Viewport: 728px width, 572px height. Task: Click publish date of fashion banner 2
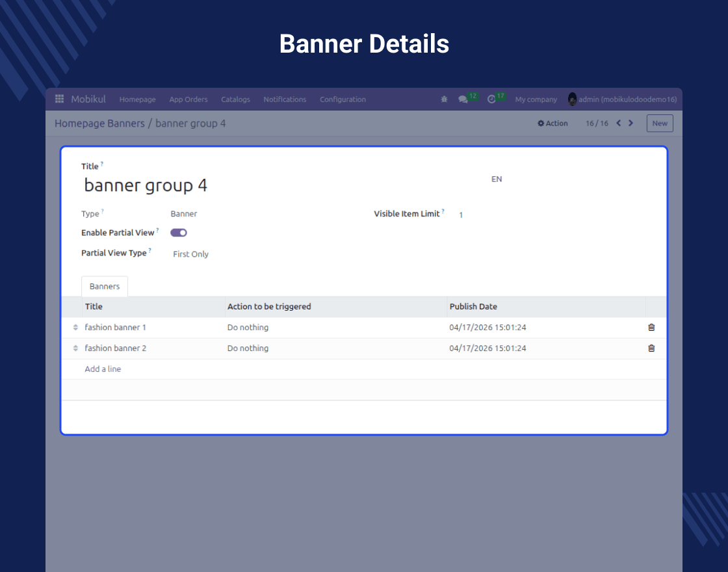487,348
